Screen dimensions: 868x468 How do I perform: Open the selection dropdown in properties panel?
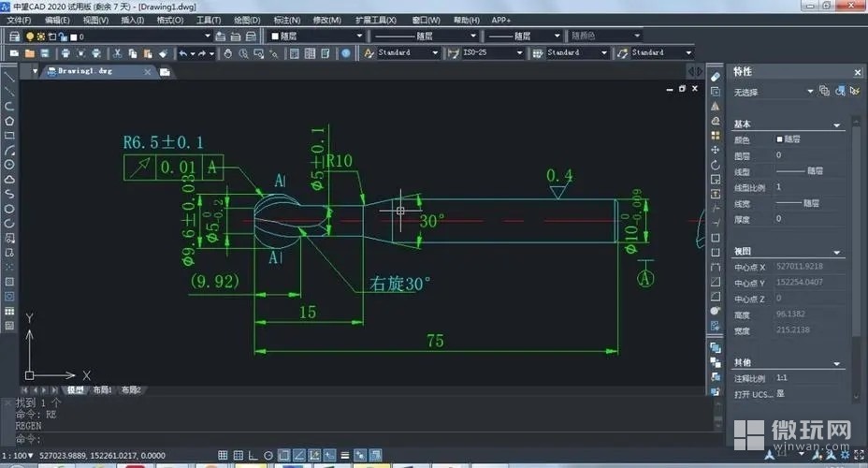tap(810, 92)
